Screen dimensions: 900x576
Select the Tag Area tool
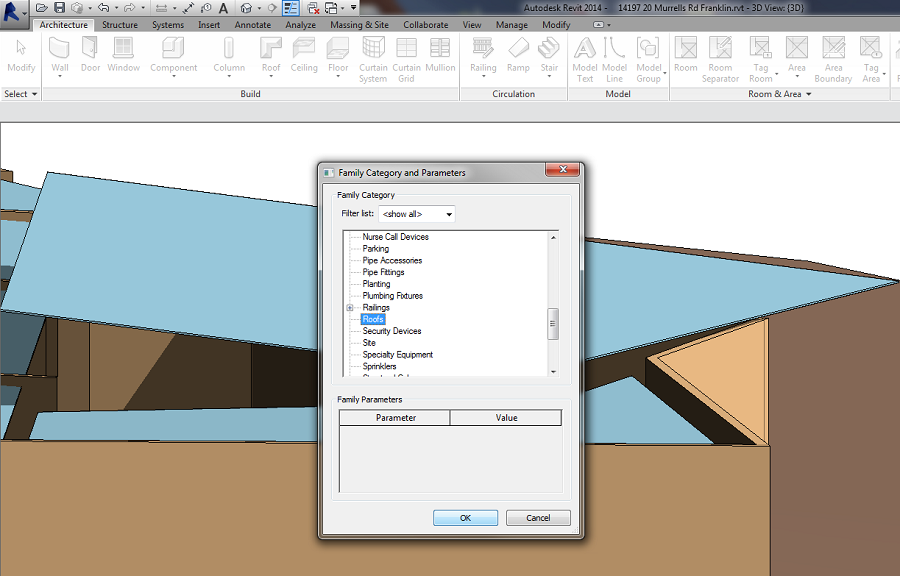[871, 60]
